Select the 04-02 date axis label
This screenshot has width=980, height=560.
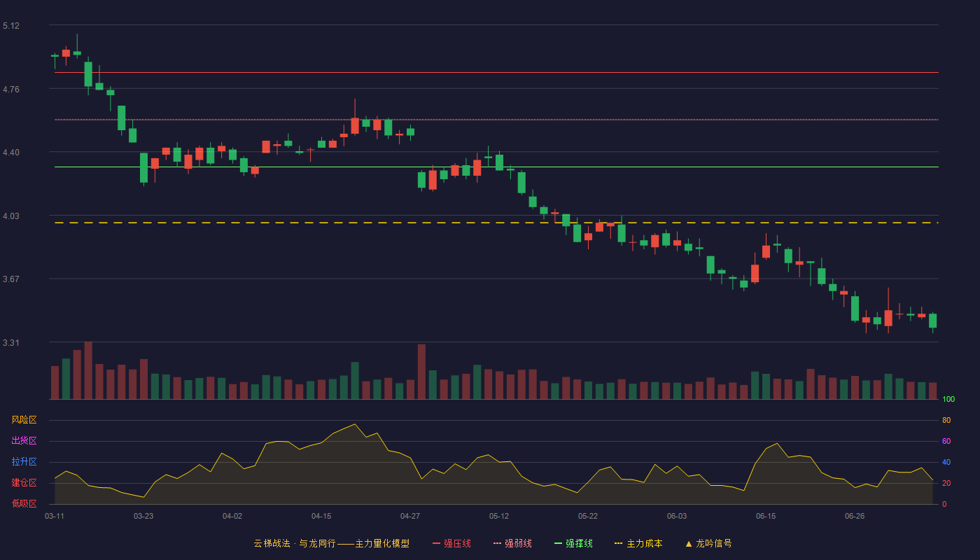point(232,516)
